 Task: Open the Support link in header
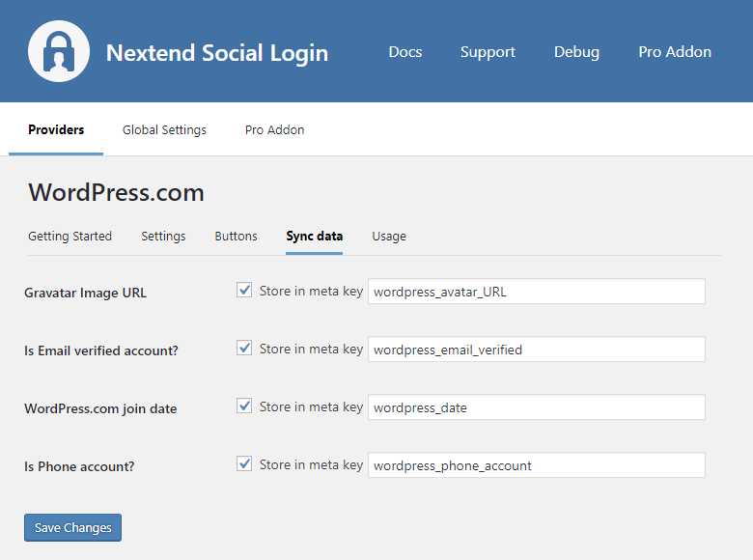(488, 52)
